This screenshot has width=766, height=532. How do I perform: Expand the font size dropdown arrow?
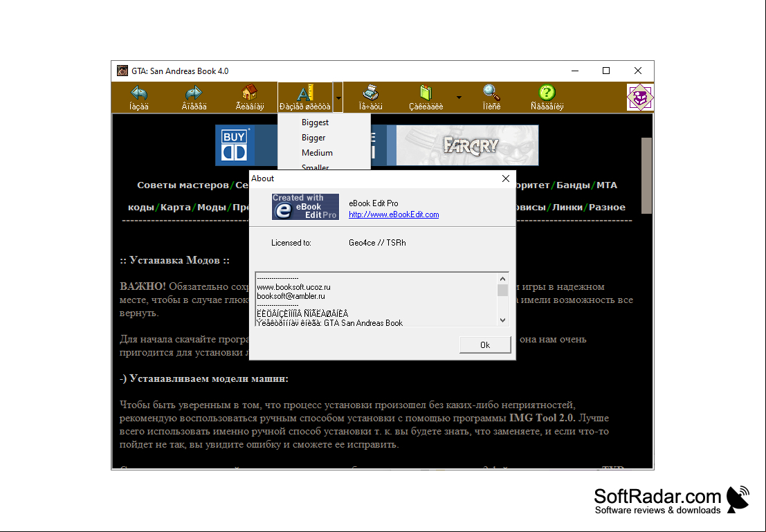pyautogui.click(x=338, y=98)
